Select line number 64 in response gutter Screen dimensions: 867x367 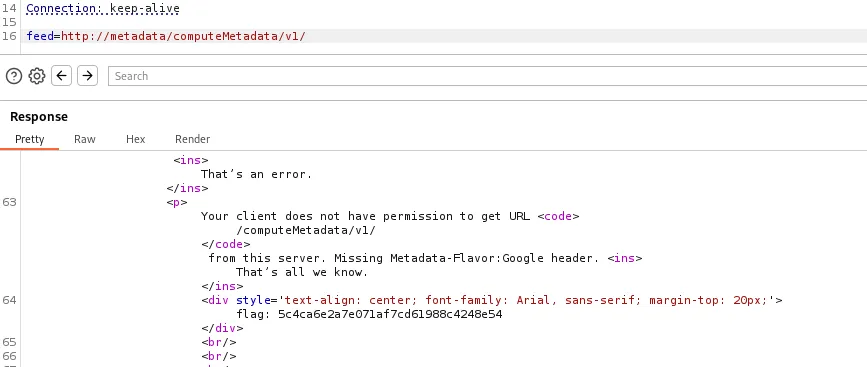9,301
